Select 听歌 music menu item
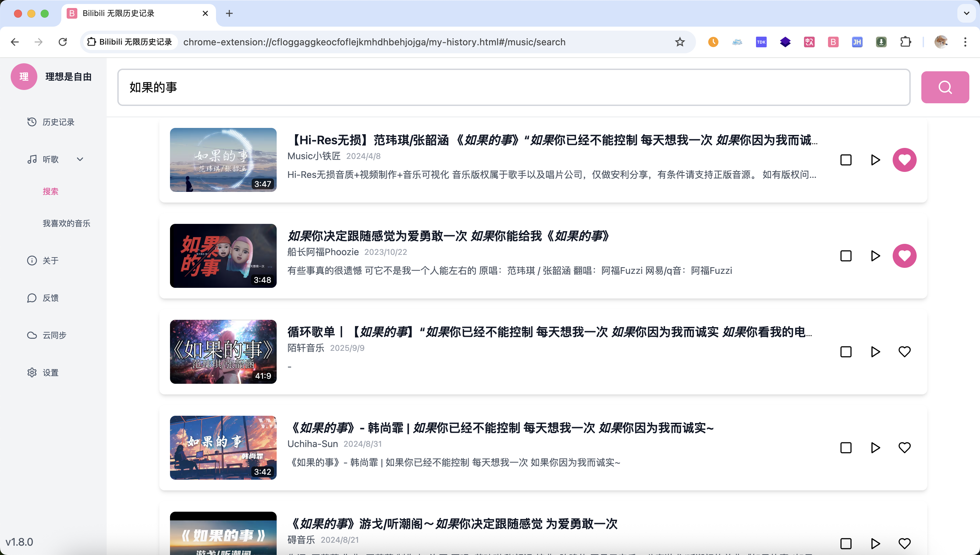This screenshot has width=980, height=555. [x=50, y=159]
